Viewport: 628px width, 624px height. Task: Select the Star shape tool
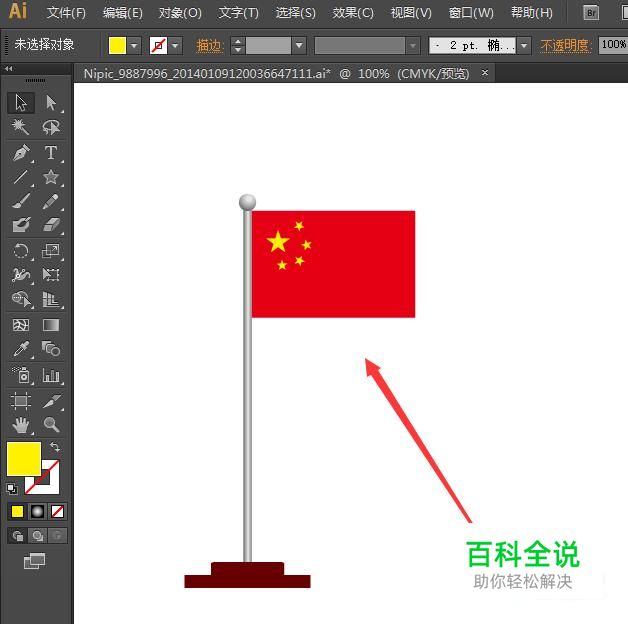pyautogui.click(x=51, y=177)
